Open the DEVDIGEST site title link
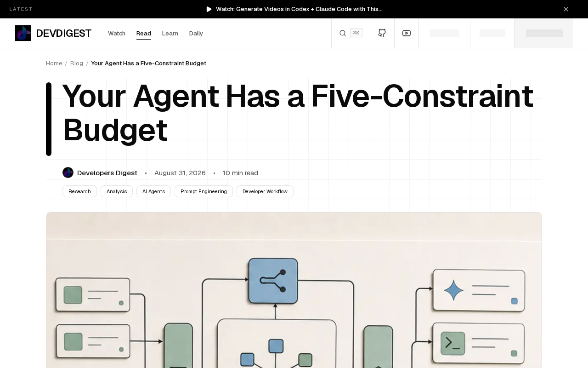 pyautogui.click(x=64, y=33)
